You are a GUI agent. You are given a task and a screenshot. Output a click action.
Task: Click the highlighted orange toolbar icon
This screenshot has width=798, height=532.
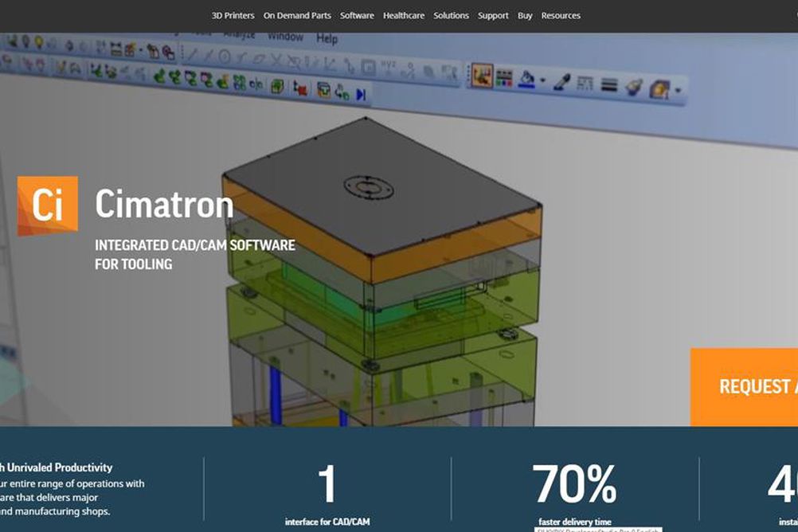[x=482, y=76]
